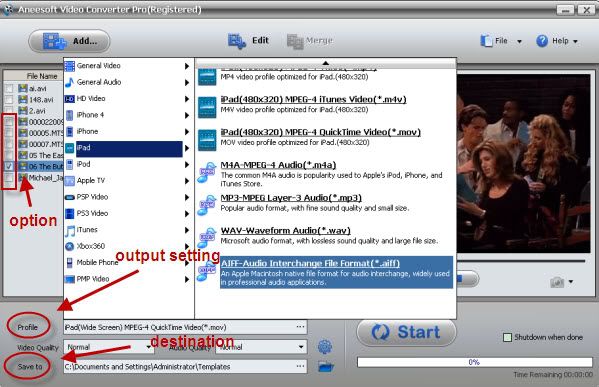Expand the File menu dropdown arrow

pos(519,41)
